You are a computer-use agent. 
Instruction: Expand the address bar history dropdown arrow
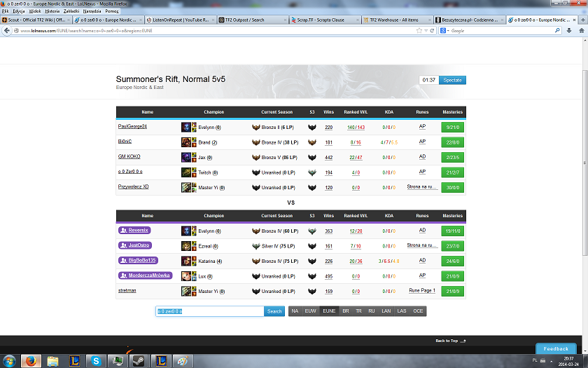(426, 31)
